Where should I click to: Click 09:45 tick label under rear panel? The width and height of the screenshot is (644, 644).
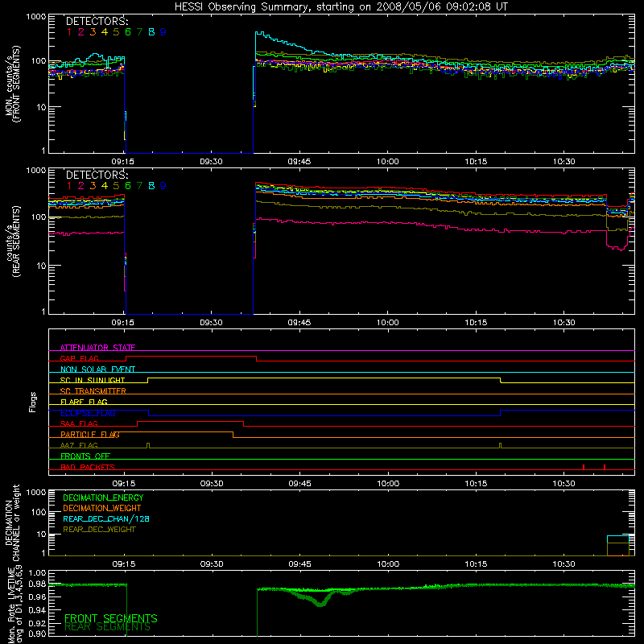pyautogui.click(x=299, y=323)
